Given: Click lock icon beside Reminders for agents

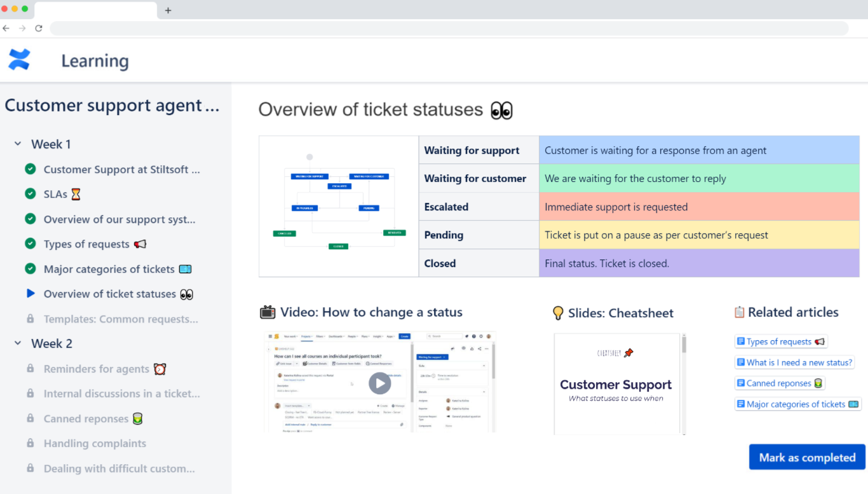Looking at the screenshot, I should (x=30, y=369).
